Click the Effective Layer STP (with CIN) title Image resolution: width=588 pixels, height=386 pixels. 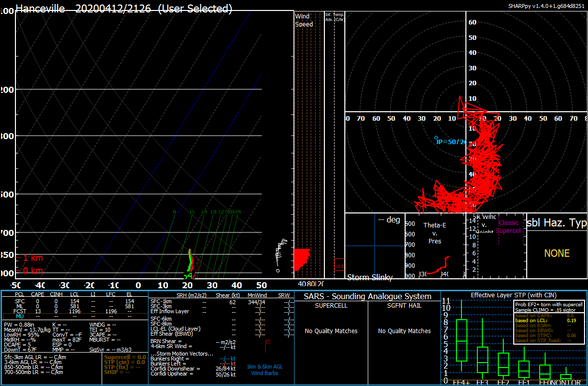514,295
